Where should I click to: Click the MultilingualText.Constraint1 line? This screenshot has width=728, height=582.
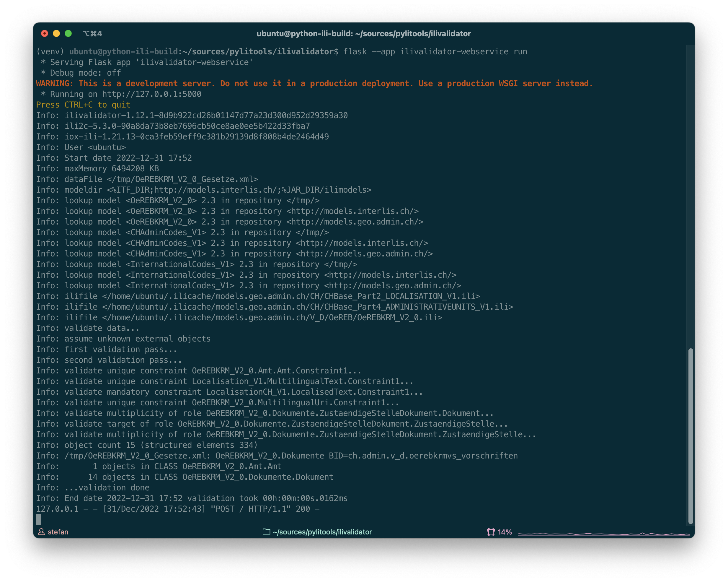pos(225,382)
